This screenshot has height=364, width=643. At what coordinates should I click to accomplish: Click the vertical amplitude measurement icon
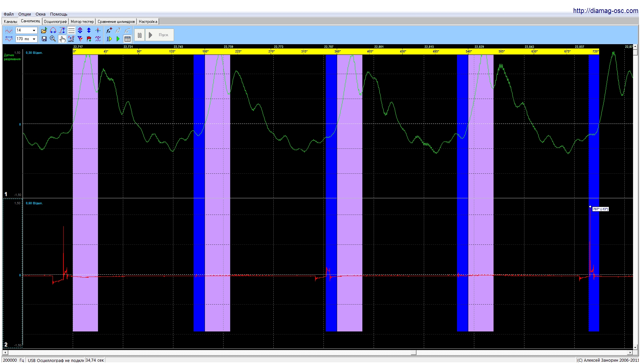click(62, 31)
